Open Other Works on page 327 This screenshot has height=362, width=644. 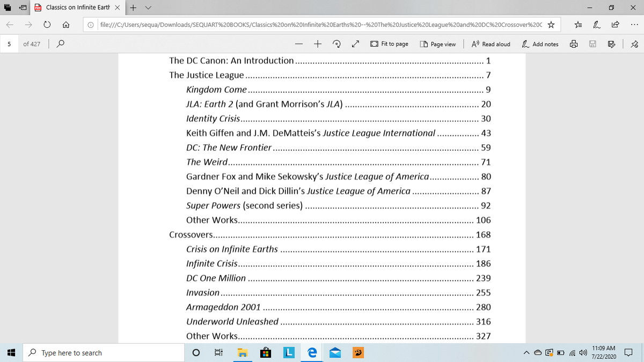pos(338,336)
